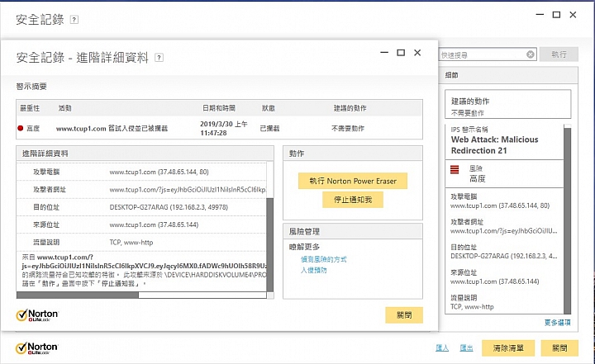This screenshot has width=595, height=364.
Task: Minimize the 進階詳細資料 dialog
Action: (x=384, y=53)
